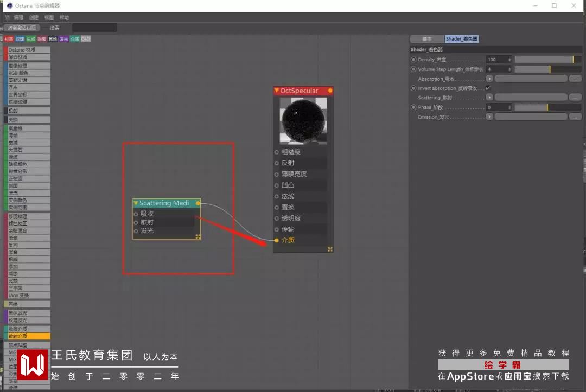
Task: Toggle the Invert absorption checkbox
Action: [x=488, y=88]
